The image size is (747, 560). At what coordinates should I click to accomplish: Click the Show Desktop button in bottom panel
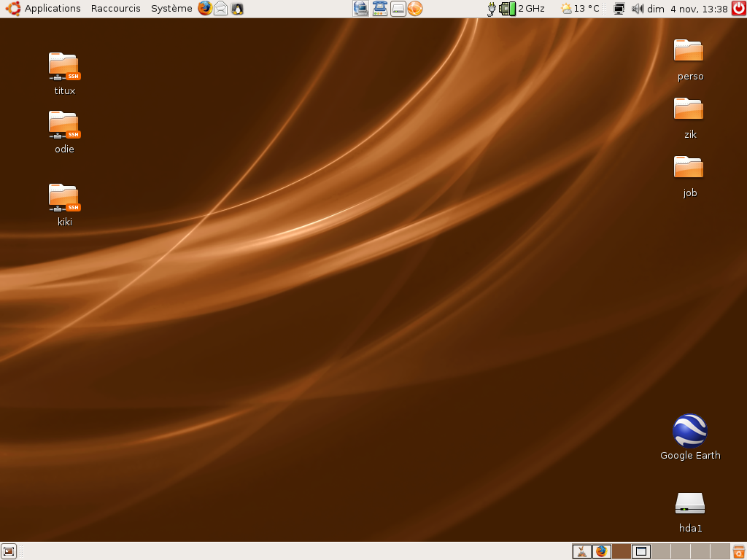[x=9, y=551]
